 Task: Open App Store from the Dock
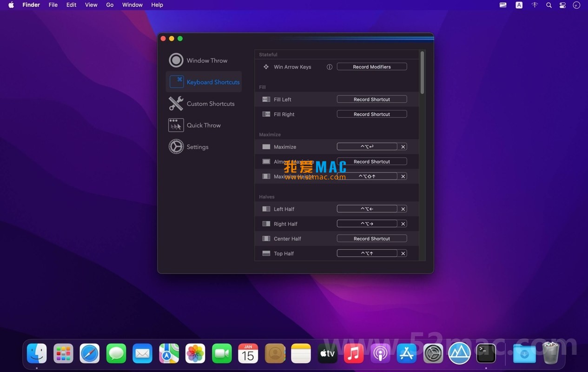pyautogui.click(x=407, y=353)
